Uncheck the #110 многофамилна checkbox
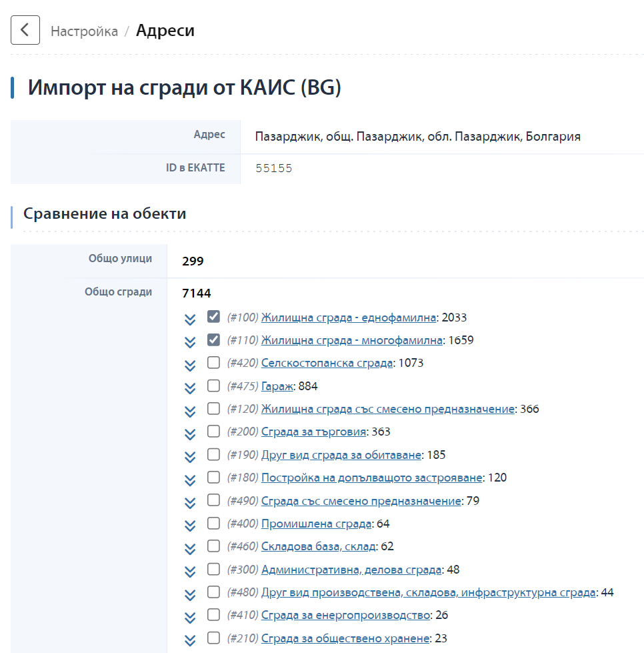644x653 pixels. [x=213, y=340]
